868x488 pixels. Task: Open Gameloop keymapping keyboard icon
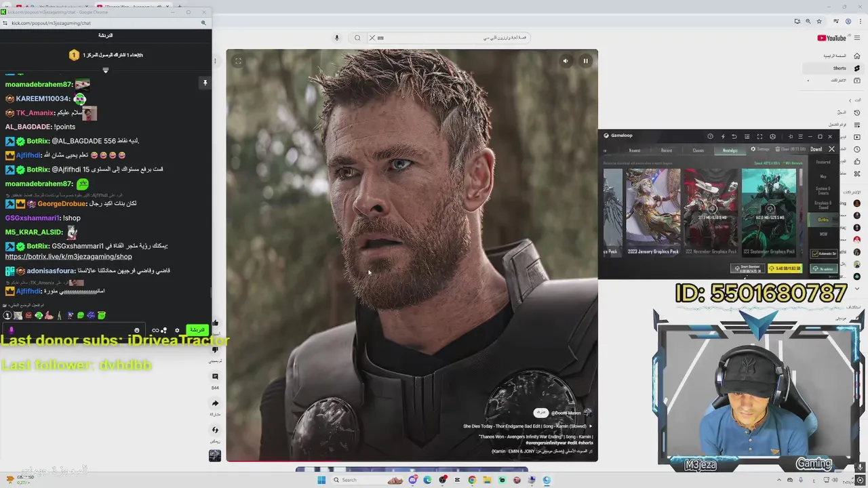pyautogui.click(x=747, y=136)
